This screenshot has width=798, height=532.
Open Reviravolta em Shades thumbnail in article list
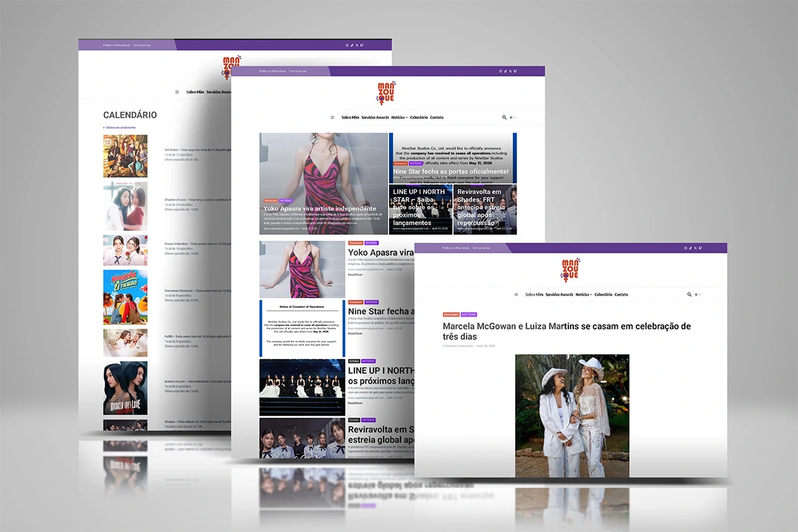[x=302, y=438]
